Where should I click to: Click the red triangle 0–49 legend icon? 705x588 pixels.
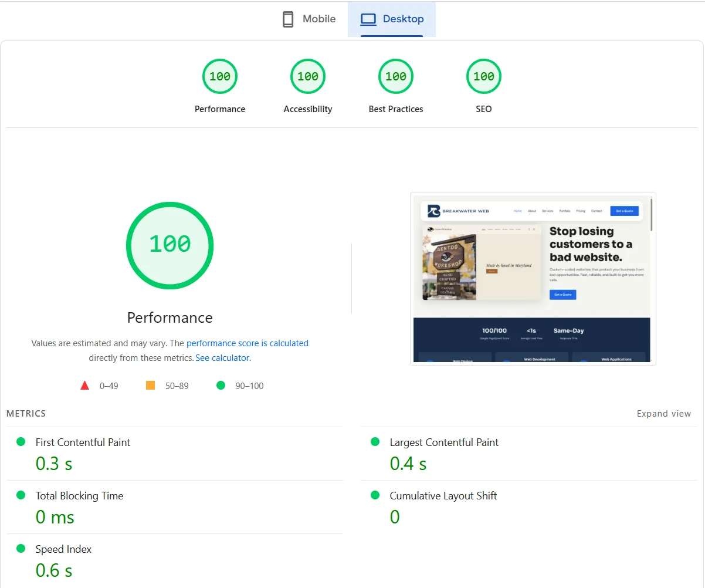(x=84, y=385)
